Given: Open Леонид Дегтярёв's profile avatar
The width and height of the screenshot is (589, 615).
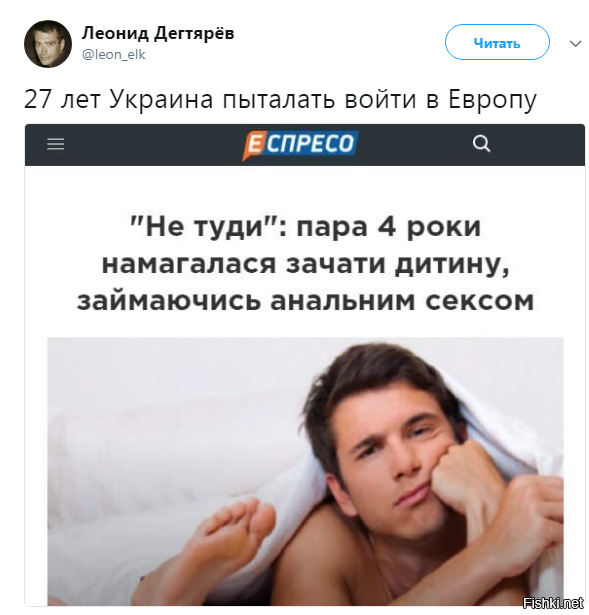Looking at the screenshot, I should pos(48,44).
